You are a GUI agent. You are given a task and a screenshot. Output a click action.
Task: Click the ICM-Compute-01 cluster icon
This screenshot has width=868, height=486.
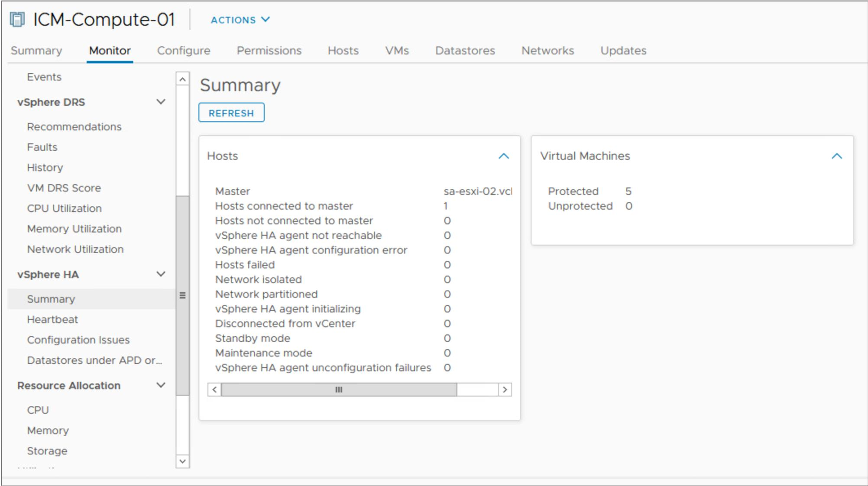click(17, 20)
